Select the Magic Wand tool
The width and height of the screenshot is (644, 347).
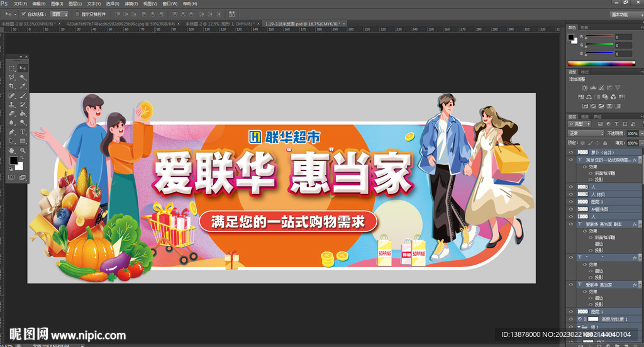tap(23, 77)
